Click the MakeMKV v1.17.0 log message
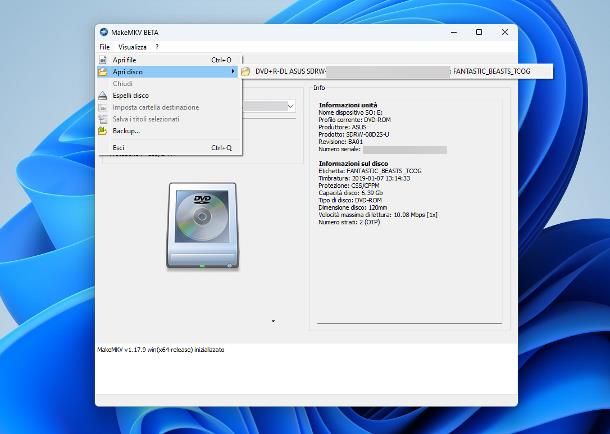The height and width of the screenshot is (434, 610). coord(160,350)
